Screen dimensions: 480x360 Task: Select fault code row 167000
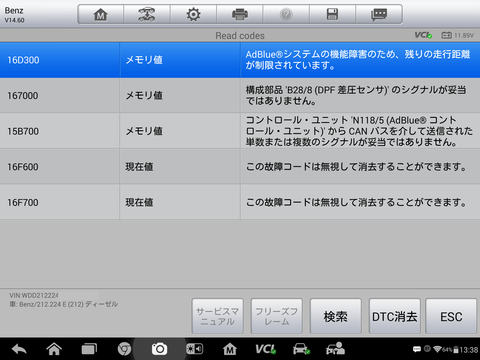240,95
